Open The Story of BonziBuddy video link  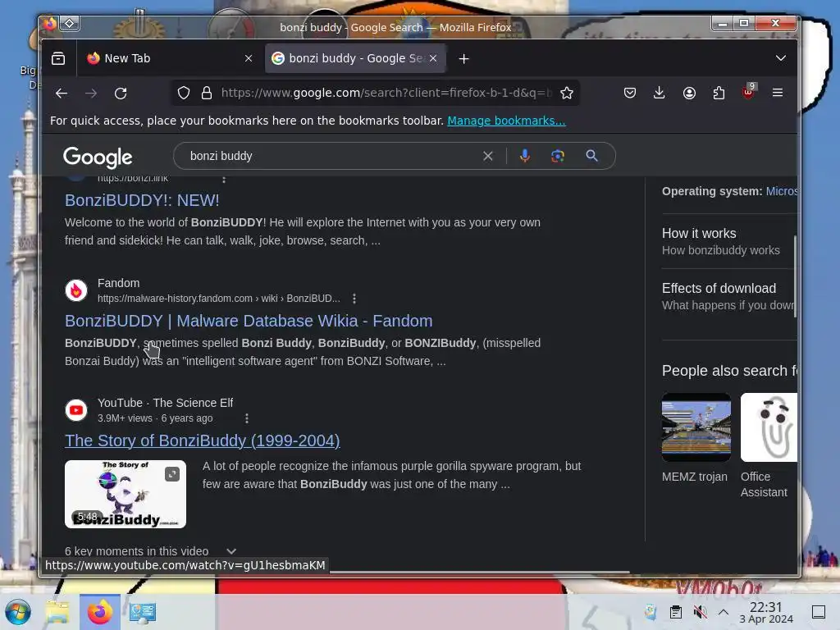click(203, 441)
